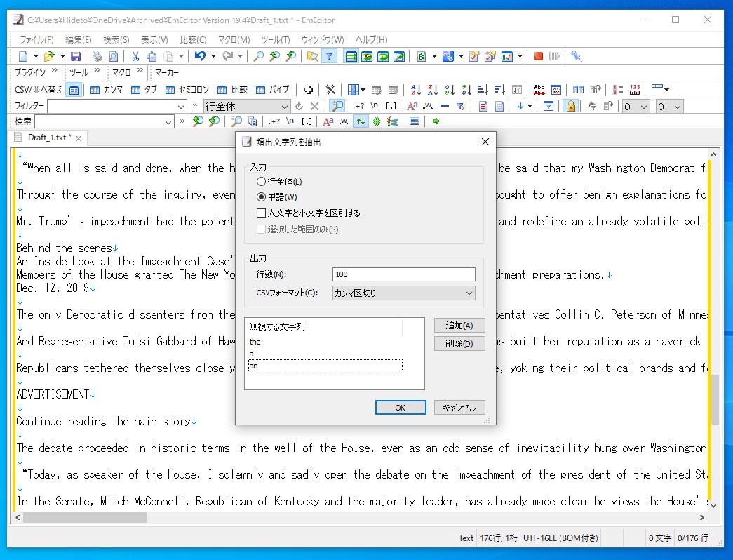
Task: Click the 追加(A) button
Action: point(459,326)
